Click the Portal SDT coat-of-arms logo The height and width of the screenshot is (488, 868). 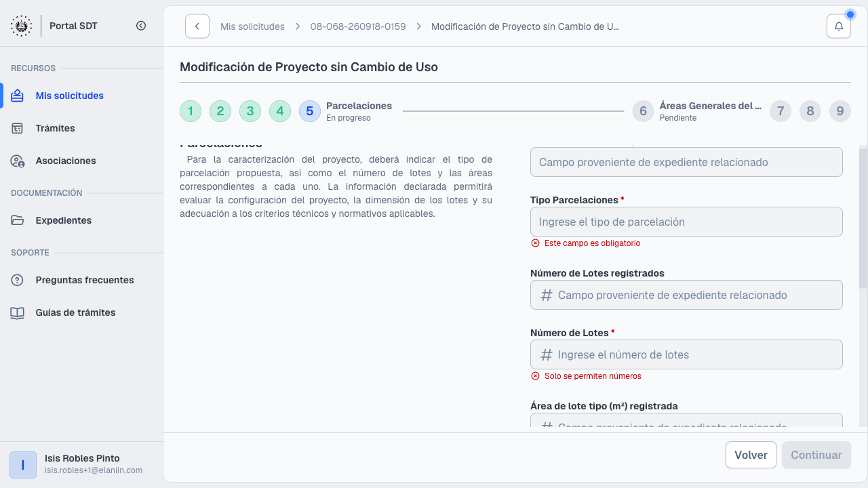coord(21,26)
